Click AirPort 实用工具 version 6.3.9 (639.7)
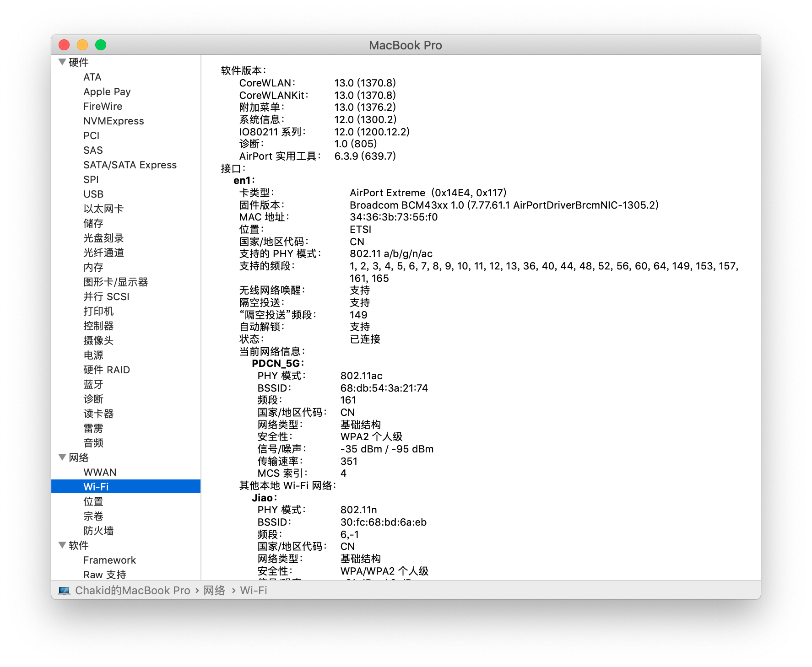This screenshot has height=667, width=812. coord(365,156)
